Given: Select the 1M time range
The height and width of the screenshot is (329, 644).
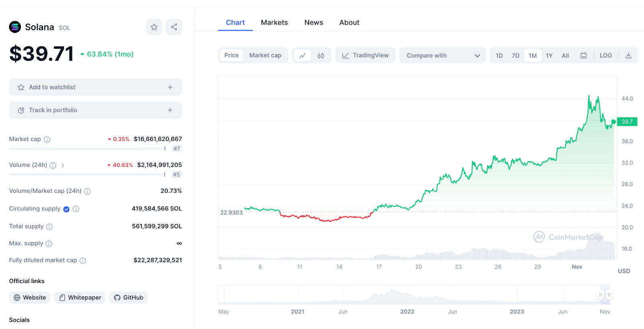Looking at the screenshot, I should click(x=533, y=56).
